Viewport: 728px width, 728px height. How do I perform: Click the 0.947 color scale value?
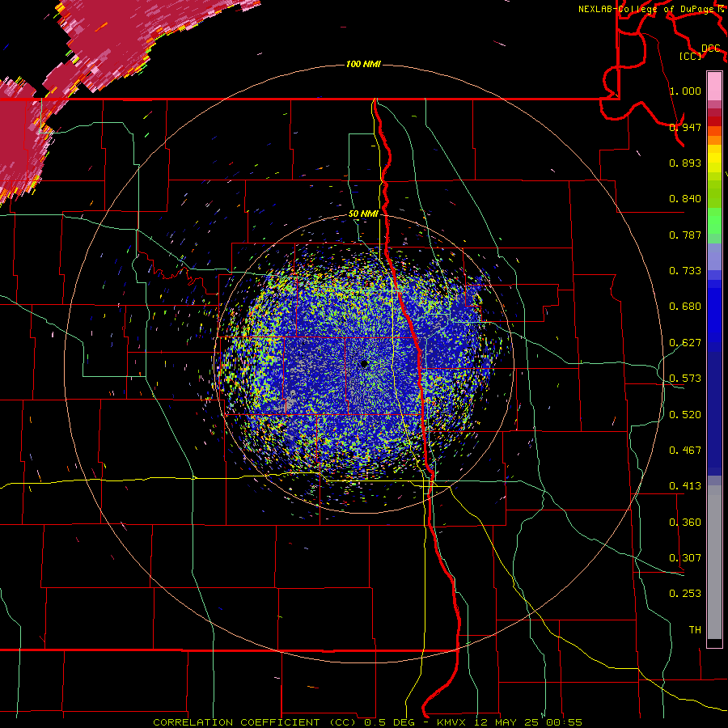point(685,127)
